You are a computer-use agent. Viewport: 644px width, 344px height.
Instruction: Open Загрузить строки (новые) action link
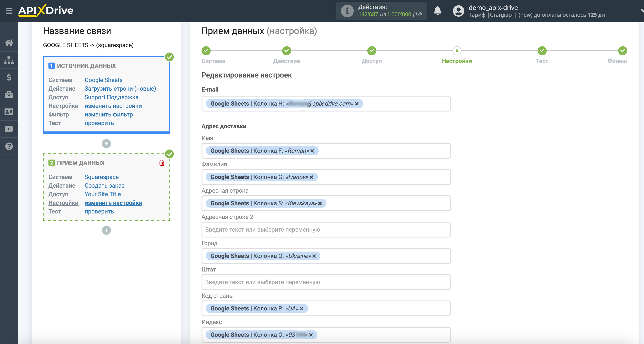coord(120,89)
